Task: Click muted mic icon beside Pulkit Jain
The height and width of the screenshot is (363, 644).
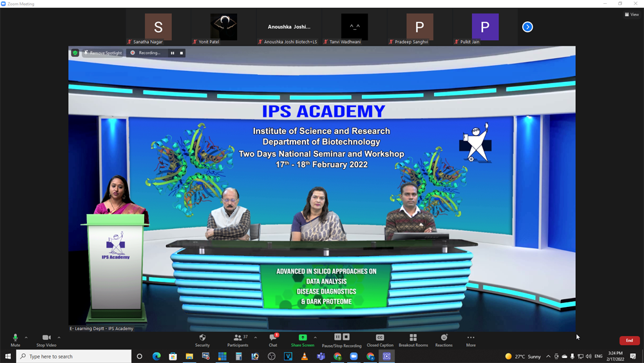Action: 457,42
